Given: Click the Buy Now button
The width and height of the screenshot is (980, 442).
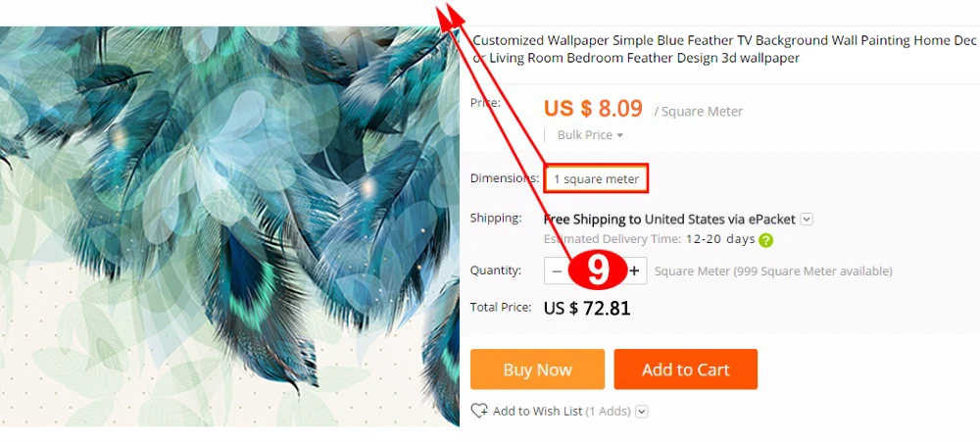Looking at the screenshot, I should (x=537, y=369).
